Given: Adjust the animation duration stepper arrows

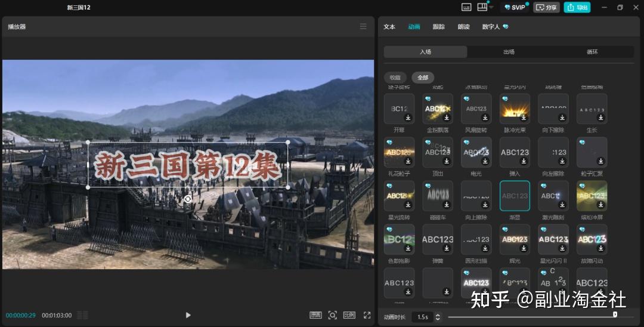Looking at the screenshot, I should 438,317.
